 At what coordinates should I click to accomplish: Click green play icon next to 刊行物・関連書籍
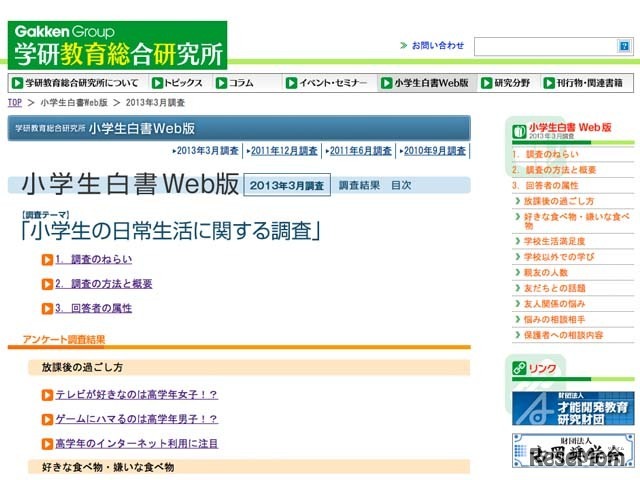(549, 83)
